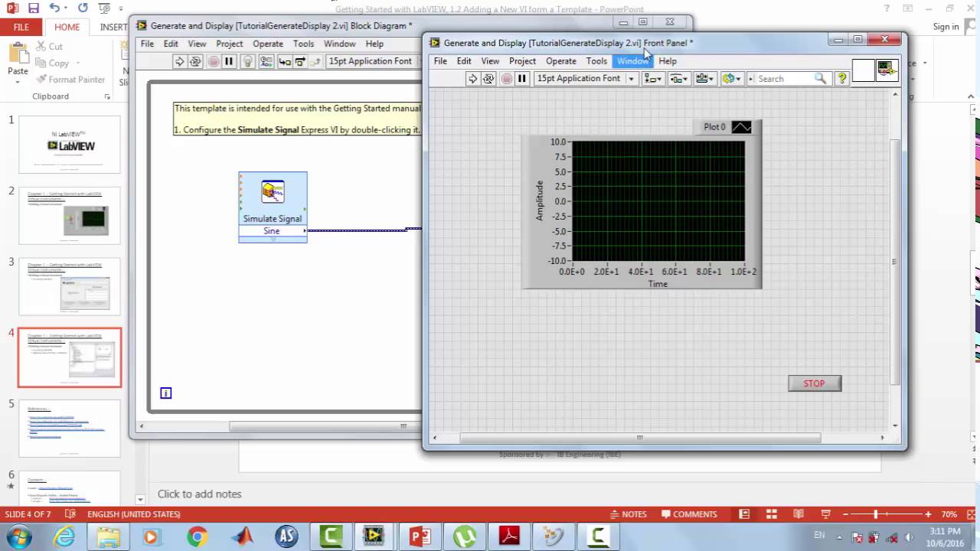The height and width of the screenshot is (551, 980).
Task: Click Pause button in Front Panel toolbar
Action: tap(522, 78)
